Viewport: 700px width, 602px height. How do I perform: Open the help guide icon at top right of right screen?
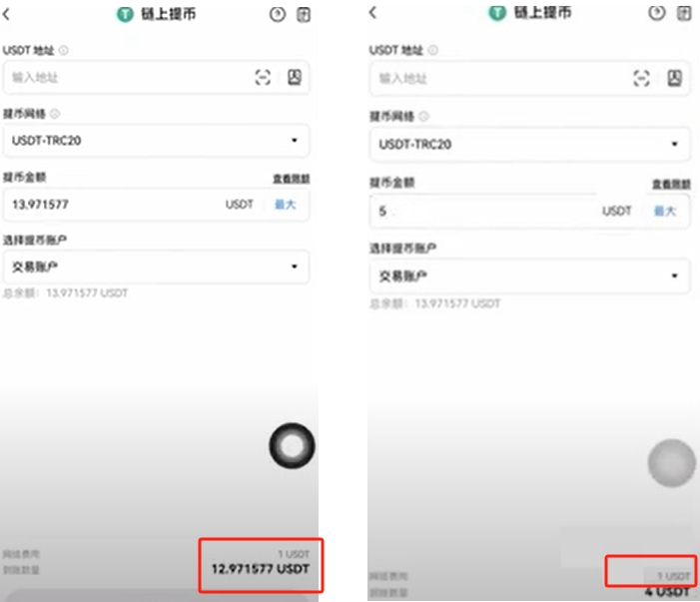point(684,13)
